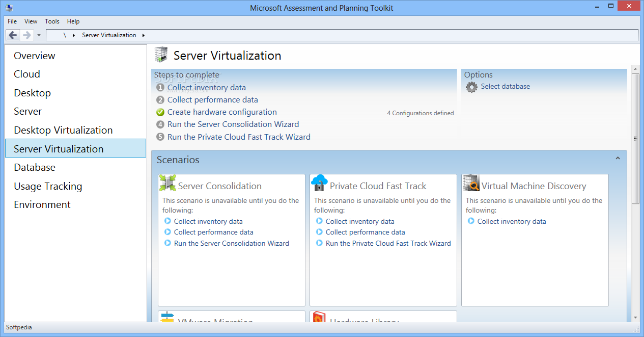Viewport: 644px width, 337px height.
Task: Collapse the Scenarios section chevron
Action: click(x=618, y=159)
